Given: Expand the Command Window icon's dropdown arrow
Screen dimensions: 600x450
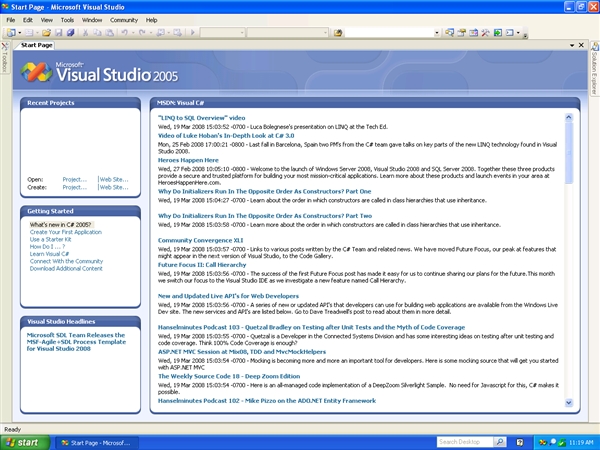Looking at the screenshot, I should coord(518,33).
